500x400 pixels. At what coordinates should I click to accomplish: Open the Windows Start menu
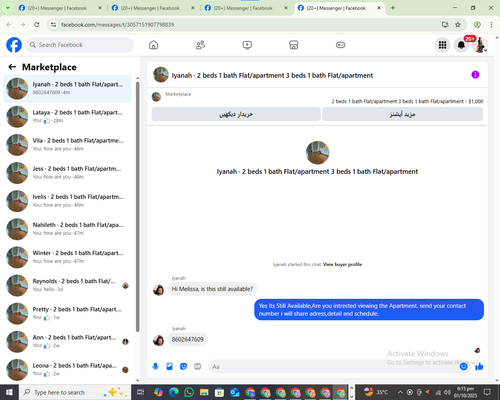(9, 392)
